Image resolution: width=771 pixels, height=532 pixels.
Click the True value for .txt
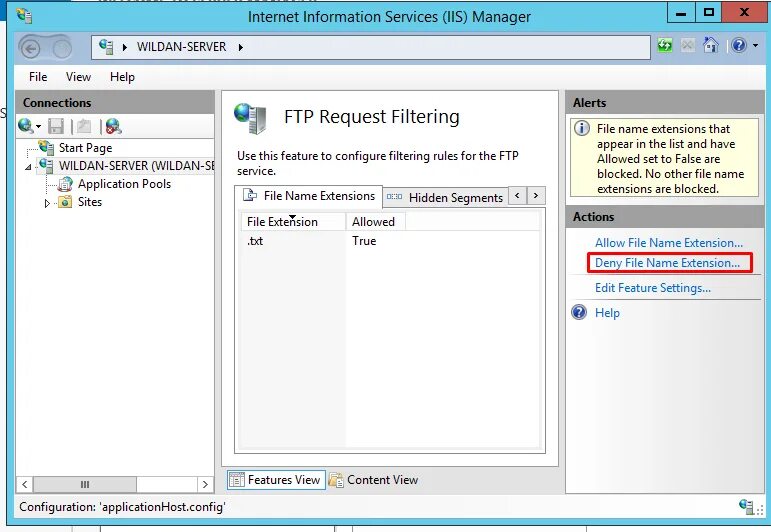tap(364, 241)
